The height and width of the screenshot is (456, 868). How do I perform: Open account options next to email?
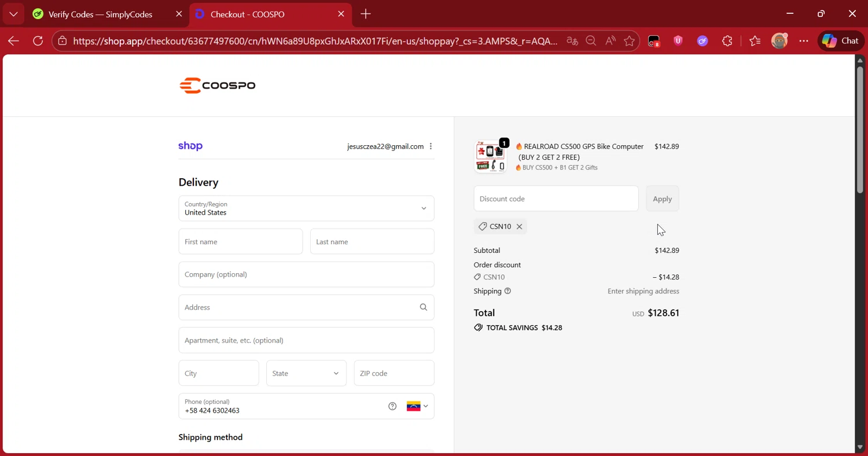point(431,146)
